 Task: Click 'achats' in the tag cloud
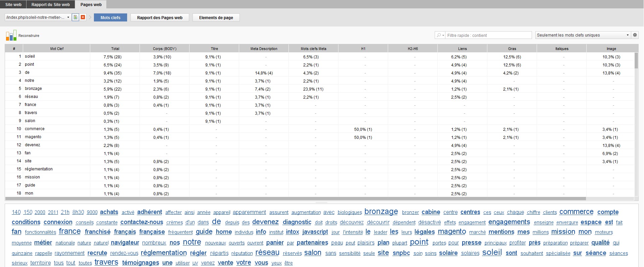tap(109, 212)
